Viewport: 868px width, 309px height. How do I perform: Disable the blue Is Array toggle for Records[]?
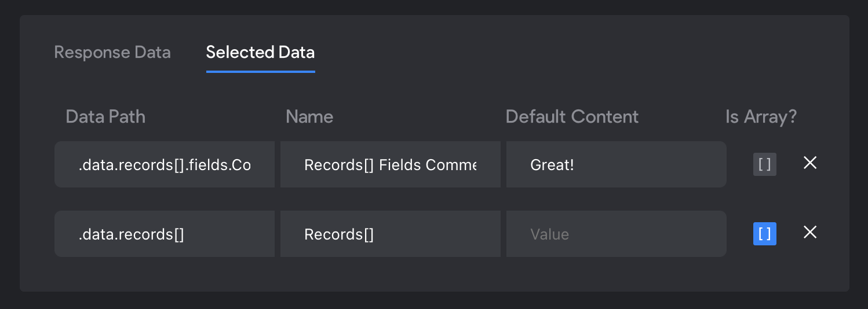click(x=764, y=234)
